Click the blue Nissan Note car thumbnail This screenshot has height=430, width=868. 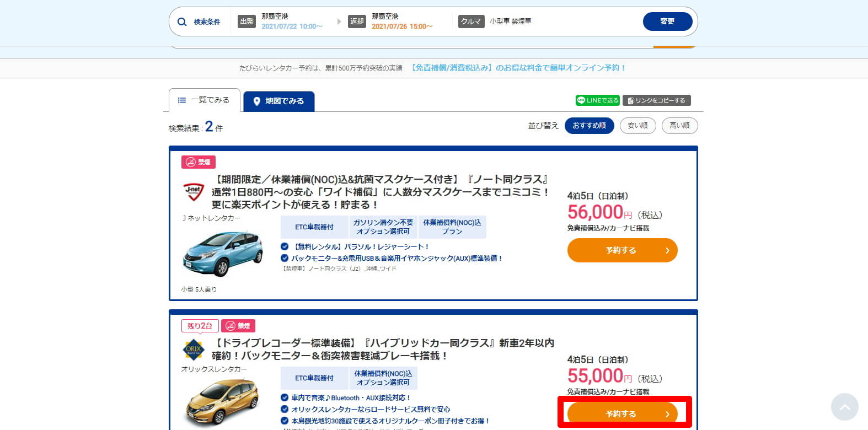tap(223, 254)
